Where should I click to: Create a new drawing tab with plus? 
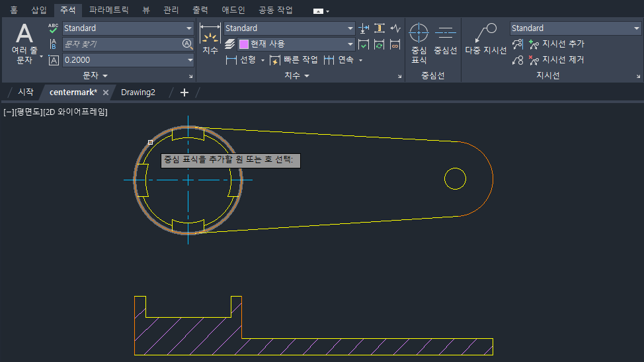coord(184,92)
